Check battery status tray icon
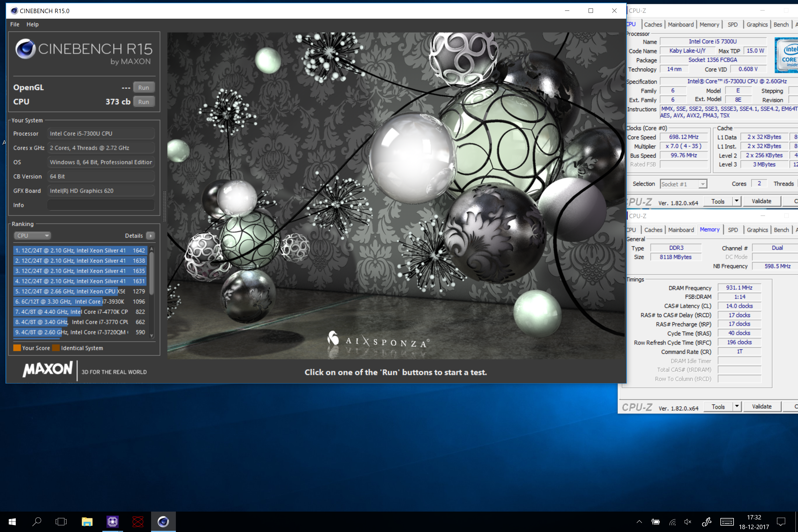Screen dimensions: 798x532 655,522
